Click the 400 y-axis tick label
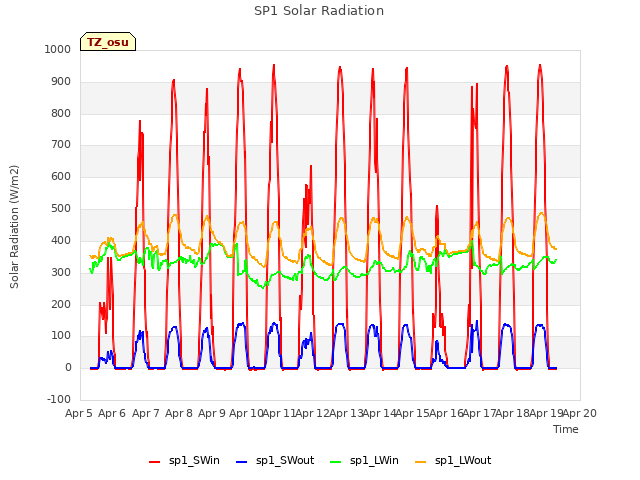The image size is (640, 480). point(61,240)
